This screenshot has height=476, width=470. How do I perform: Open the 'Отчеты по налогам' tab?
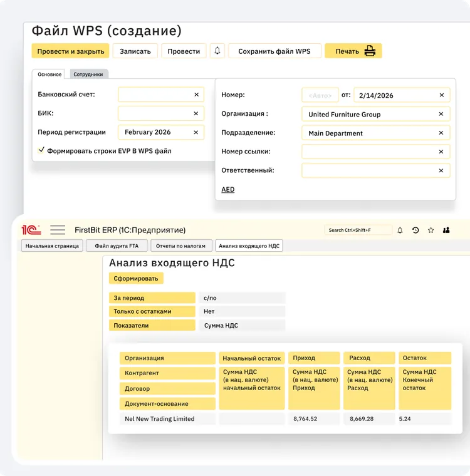180,246
